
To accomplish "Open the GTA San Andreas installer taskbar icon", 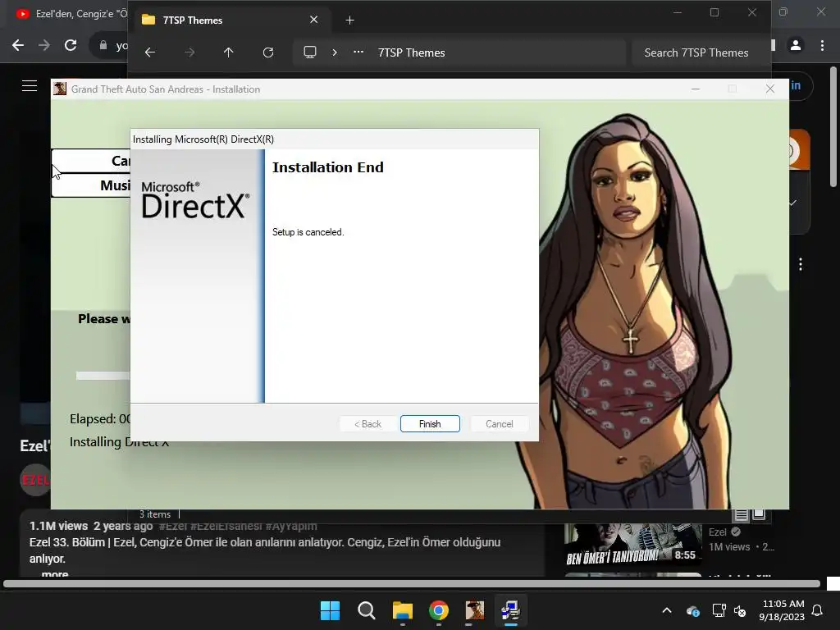I will point(475,610).
